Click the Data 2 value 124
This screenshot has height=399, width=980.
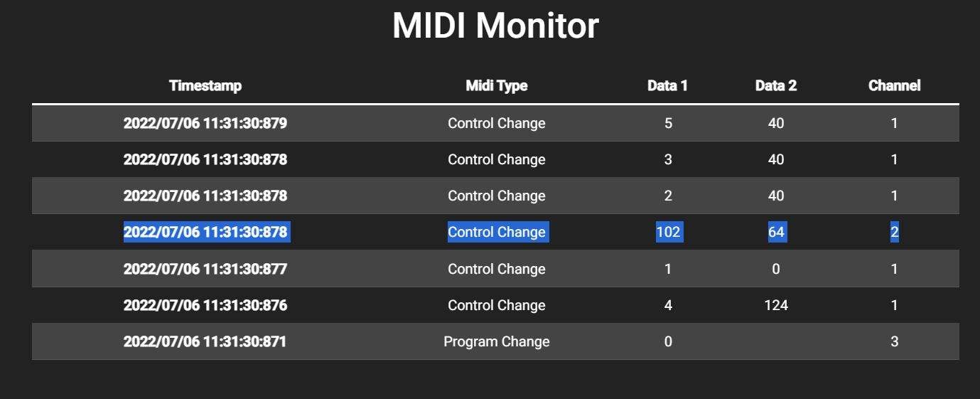(776, 305)
